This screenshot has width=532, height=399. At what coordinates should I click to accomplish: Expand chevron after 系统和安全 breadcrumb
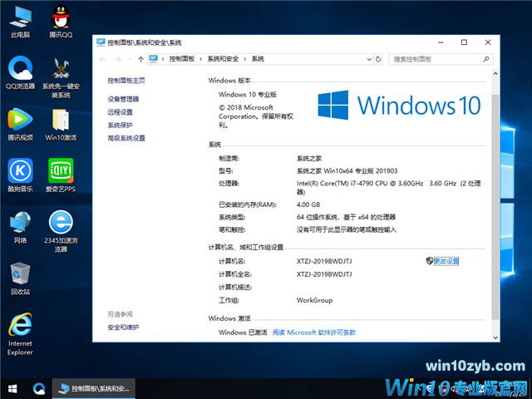pos(244,59)
